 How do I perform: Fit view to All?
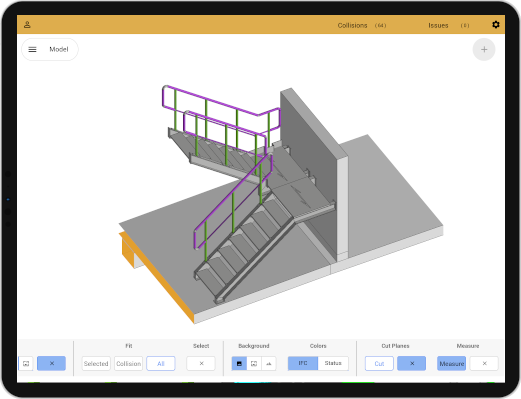tap(161, 363)
